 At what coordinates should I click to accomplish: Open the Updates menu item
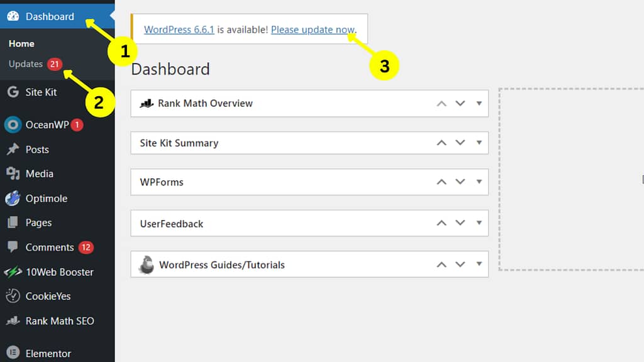coord(25,63)
